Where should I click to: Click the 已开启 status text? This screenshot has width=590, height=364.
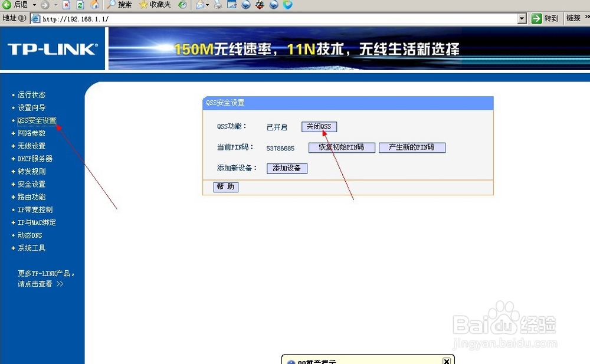click(277, 127)
